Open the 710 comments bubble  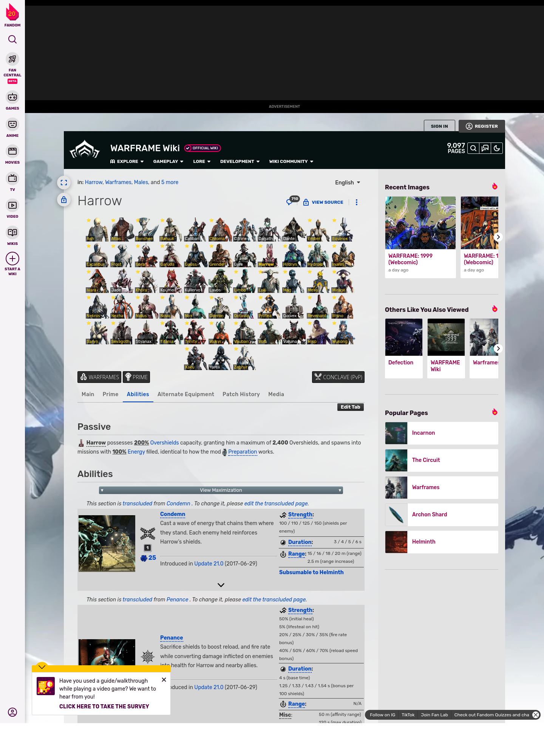(x=292, y=201)
